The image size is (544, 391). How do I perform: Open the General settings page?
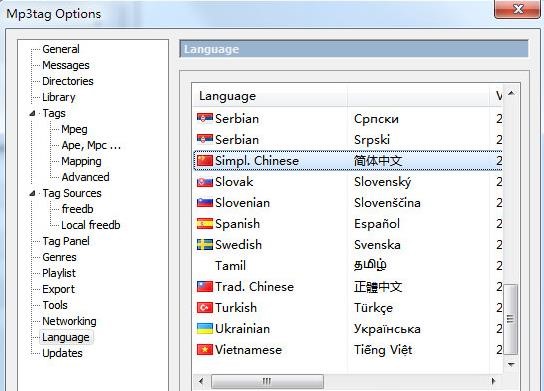click(61, 49)
